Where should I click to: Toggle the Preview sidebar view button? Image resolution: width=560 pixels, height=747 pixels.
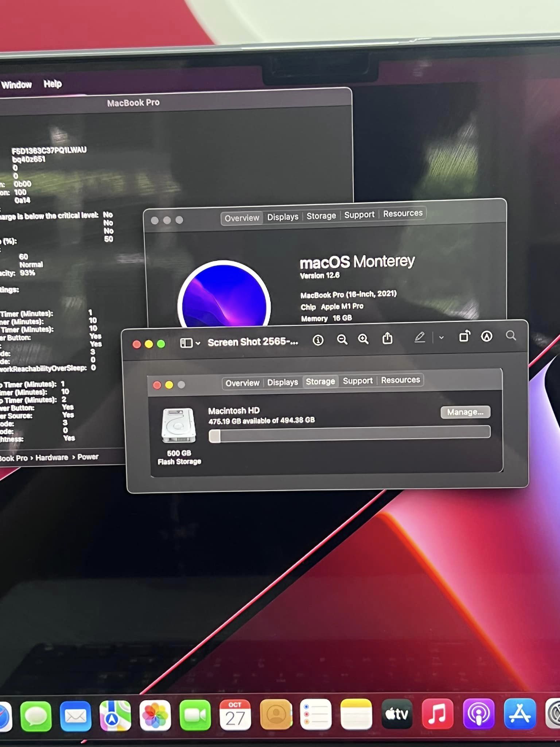186,343
